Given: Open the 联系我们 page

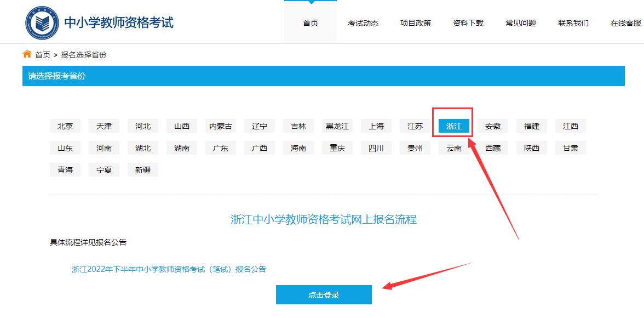Looking at the screenshot, I should click(x=572, y=22).
